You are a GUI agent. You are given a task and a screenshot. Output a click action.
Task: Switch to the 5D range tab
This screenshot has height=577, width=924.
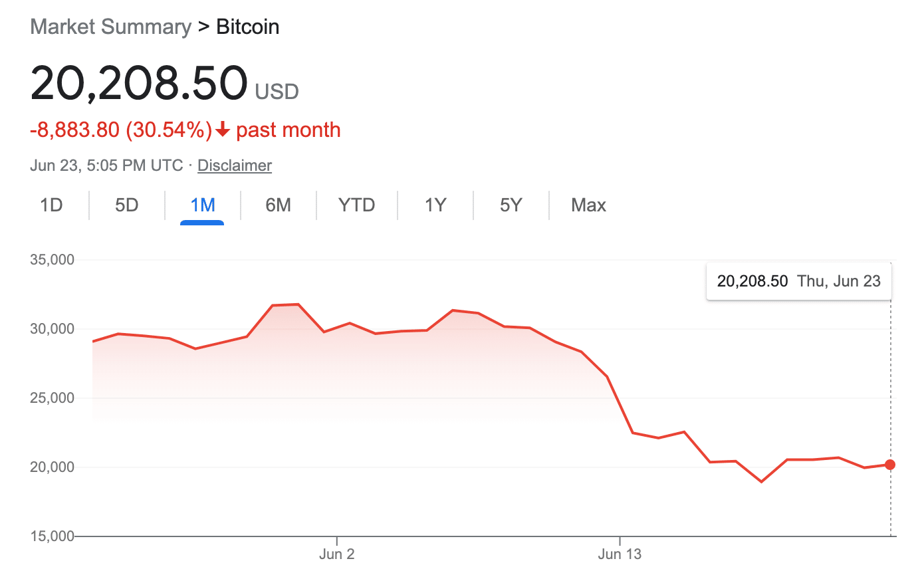(x=126, y=205)
